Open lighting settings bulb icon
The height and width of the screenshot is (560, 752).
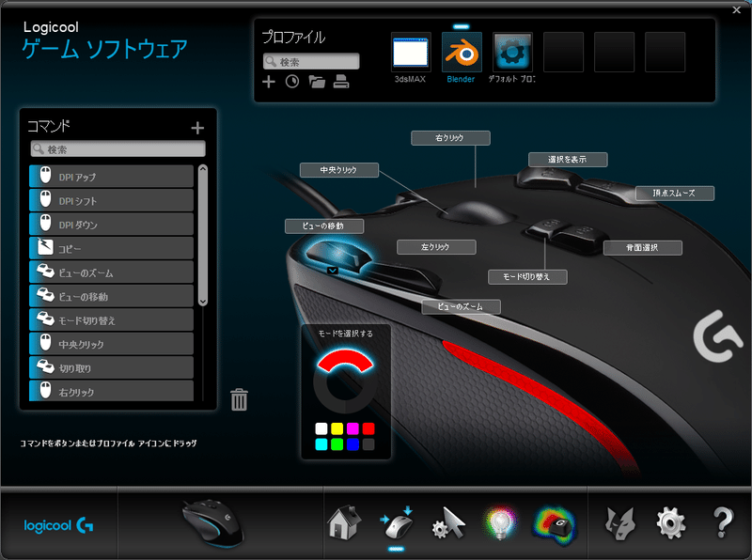[x=500, y=522]
